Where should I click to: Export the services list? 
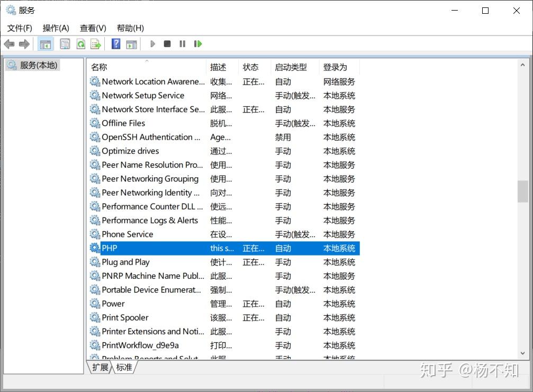(95, 44)
